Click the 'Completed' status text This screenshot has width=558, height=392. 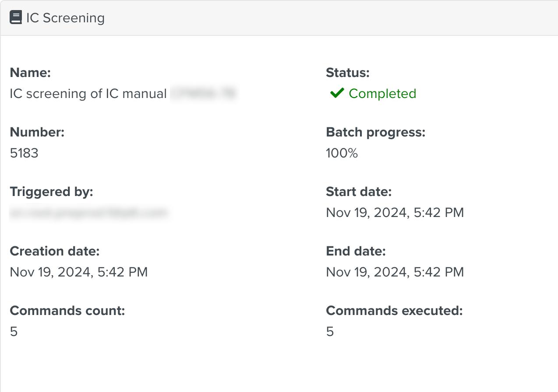(382, 93)
